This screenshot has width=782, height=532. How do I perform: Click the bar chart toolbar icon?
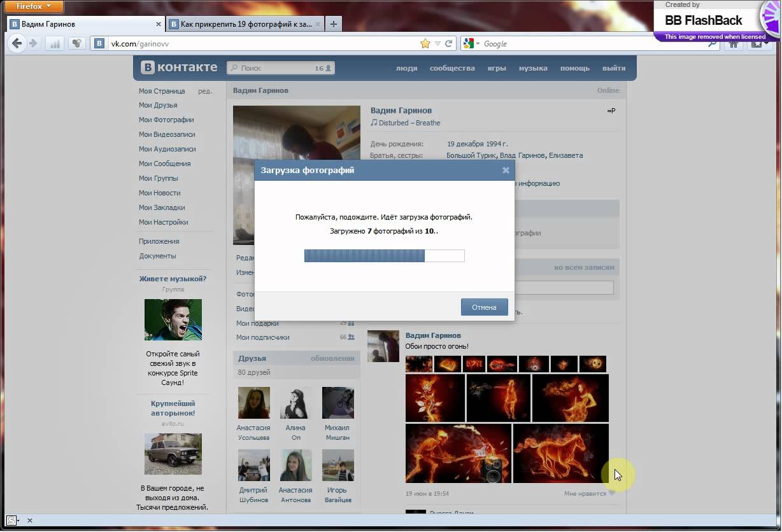pyautogui.click(x=55, y=44)
